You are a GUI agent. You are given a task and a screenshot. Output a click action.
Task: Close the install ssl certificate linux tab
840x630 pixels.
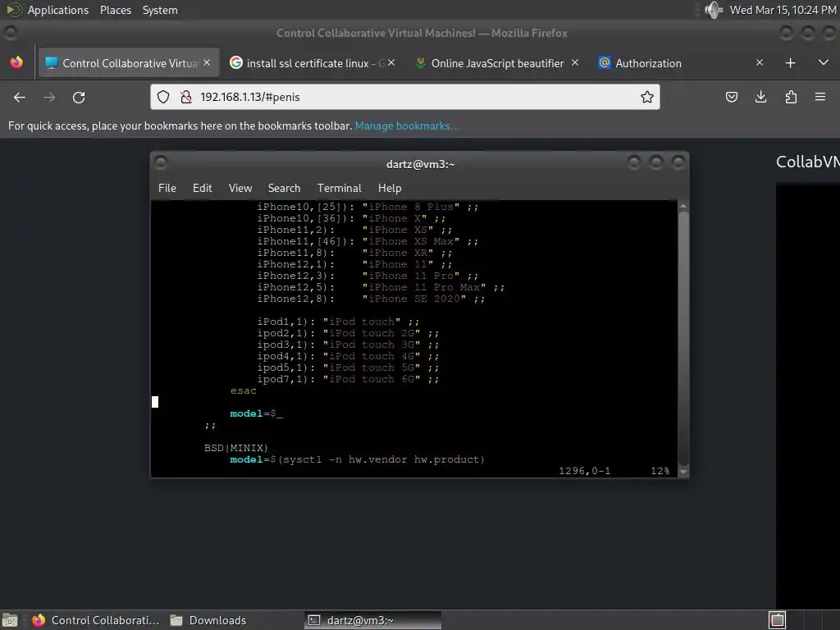tap(391, 62)
